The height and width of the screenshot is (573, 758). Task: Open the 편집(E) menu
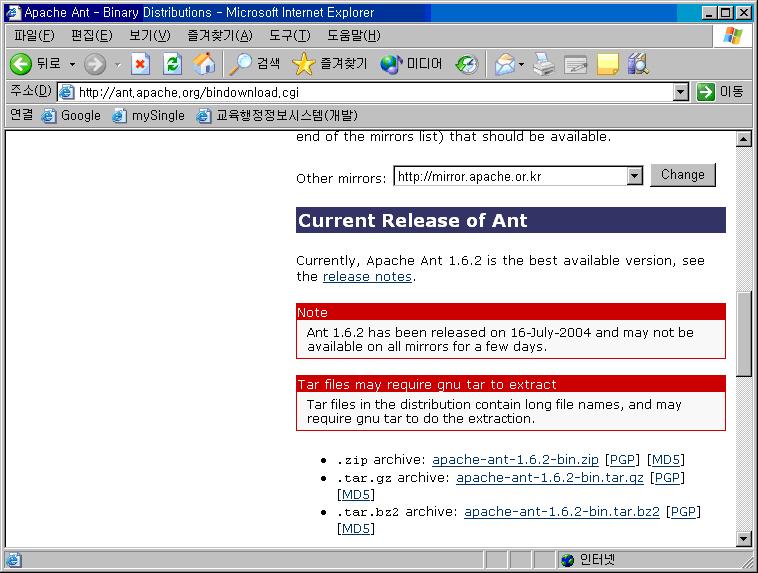tap(91, 35)
